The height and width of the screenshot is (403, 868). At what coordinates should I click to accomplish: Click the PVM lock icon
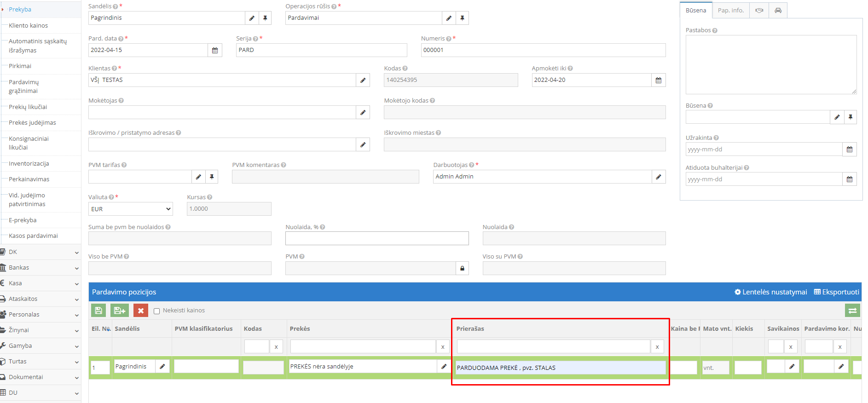pos(462,268)
